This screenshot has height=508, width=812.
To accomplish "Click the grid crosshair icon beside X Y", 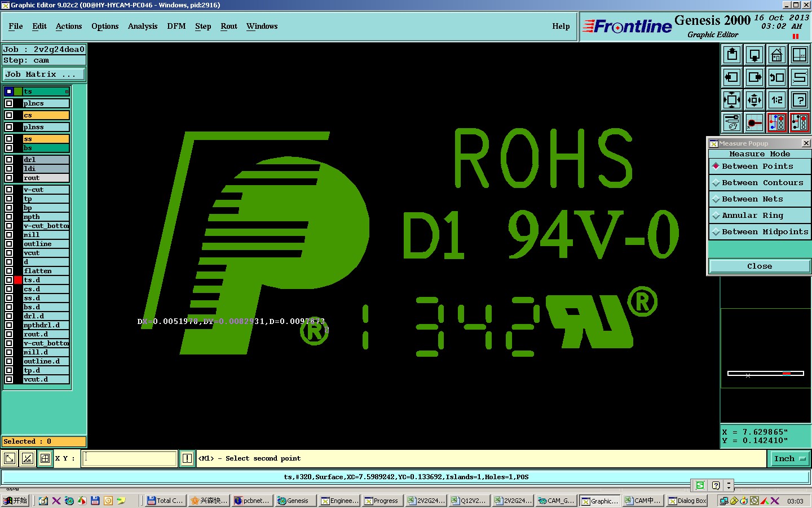I will [45, 458].
